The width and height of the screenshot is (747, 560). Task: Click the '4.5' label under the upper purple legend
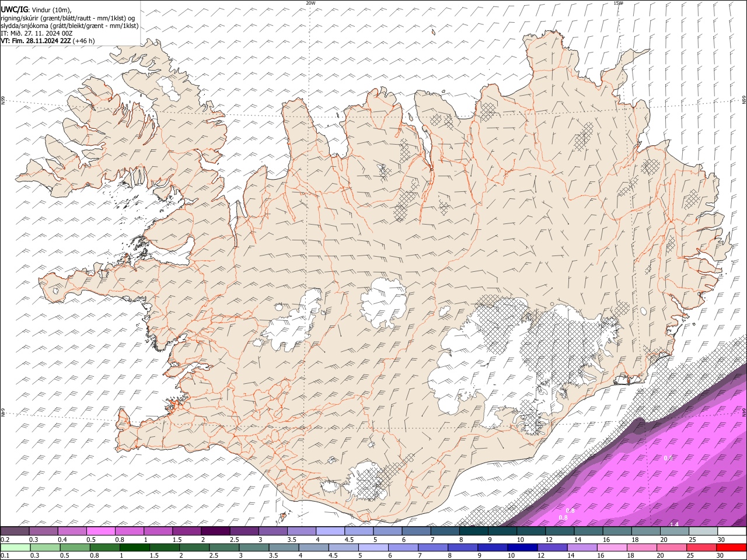point(349,540)
